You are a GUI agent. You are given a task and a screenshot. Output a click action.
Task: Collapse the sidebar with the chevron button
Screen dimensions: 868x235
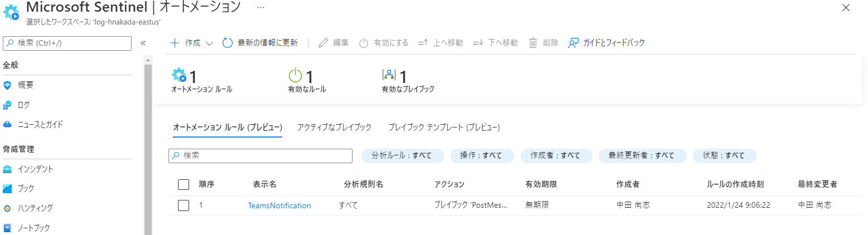point(143,43)
